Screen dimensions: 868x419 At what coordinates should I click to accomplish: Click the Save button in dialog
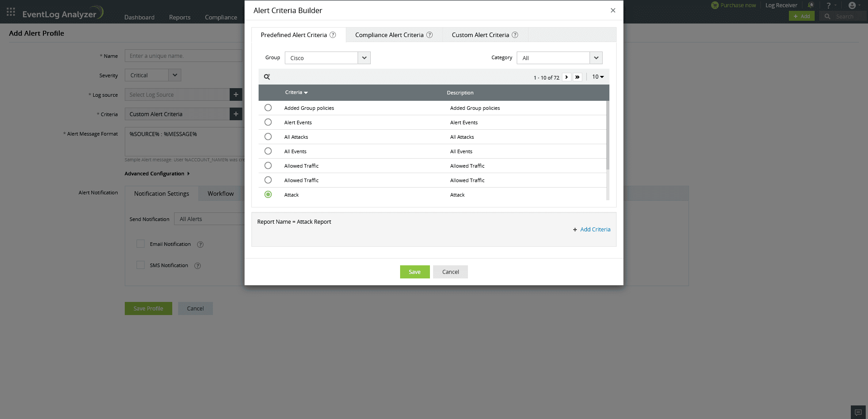415,272
